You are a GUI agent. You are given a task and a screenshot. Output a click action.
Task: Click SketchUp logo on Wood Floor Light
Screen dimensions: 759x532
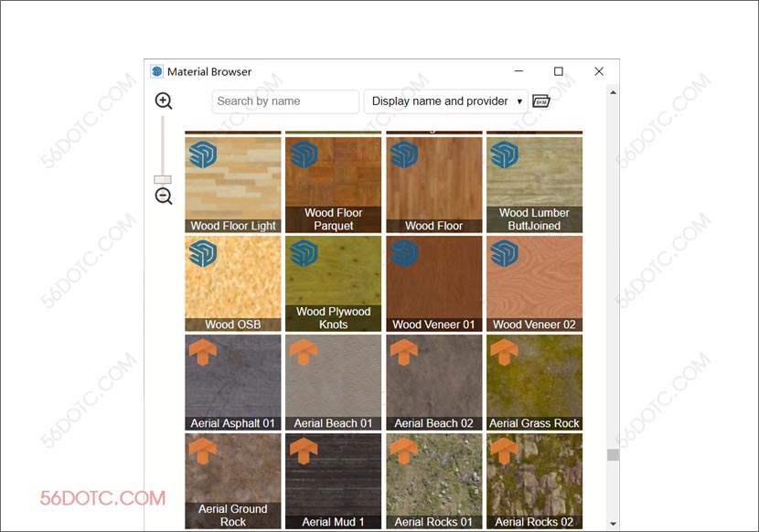[202, 154]
